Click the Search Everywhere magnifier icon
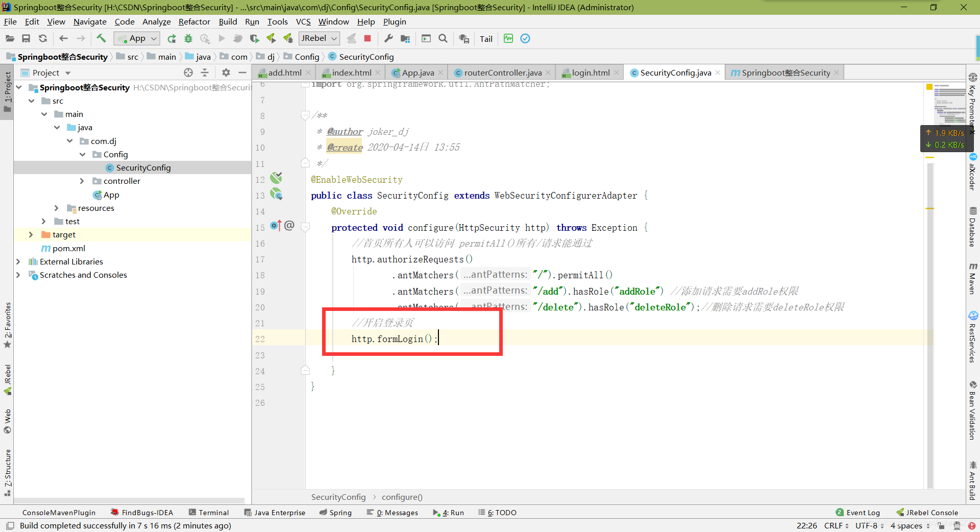Screen dimensions: 980x532 [x=443, y=38]
